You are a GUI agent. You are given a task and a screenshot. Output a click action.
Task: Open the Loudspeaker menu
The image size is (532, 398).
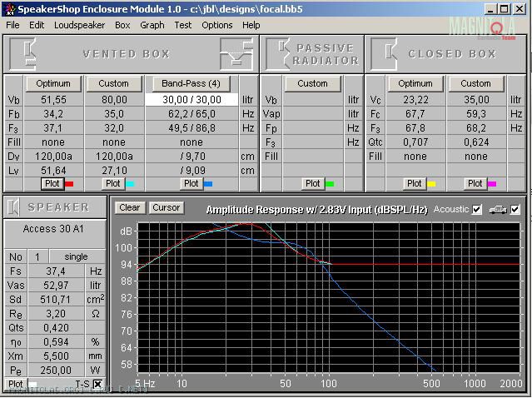tap(79, 25)
